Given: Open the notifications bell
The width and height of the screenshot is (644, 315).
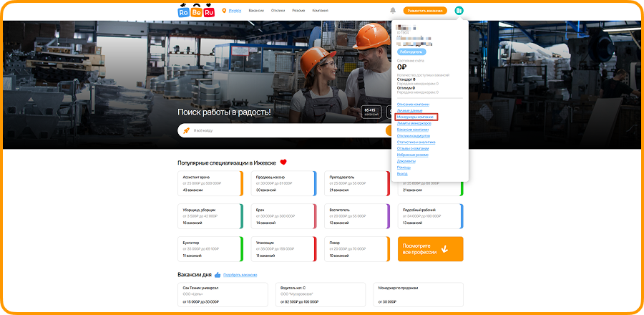Looking at the screenshot, I should [x=393, y=11].
